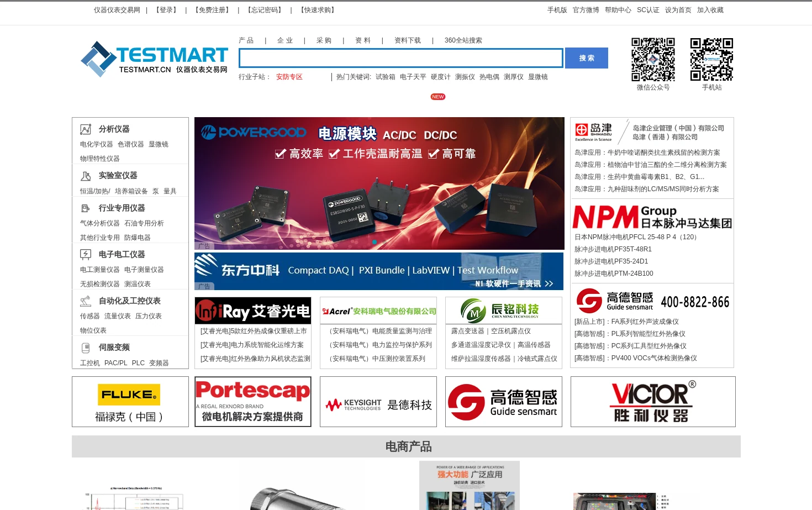Open the 【登录】 login link
The height and width of the screenshot is (510, 812).
[x=166, y=10]
